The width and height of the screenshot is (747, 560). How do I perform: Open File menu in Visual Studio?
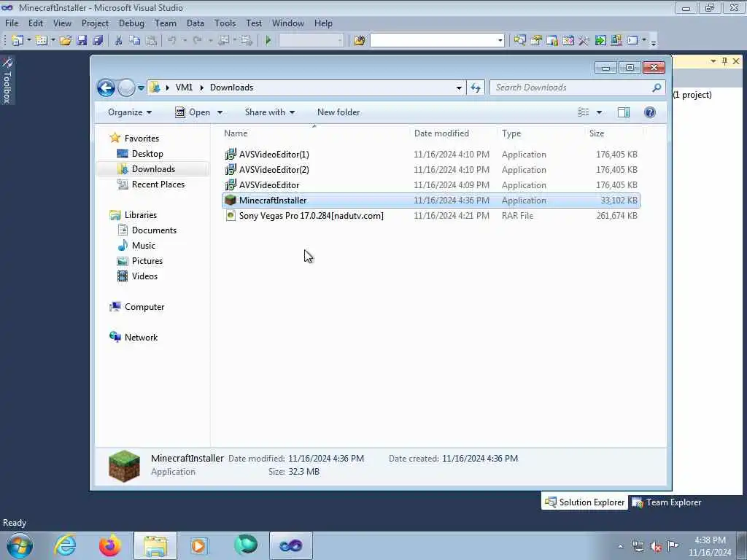click(12, 23)
